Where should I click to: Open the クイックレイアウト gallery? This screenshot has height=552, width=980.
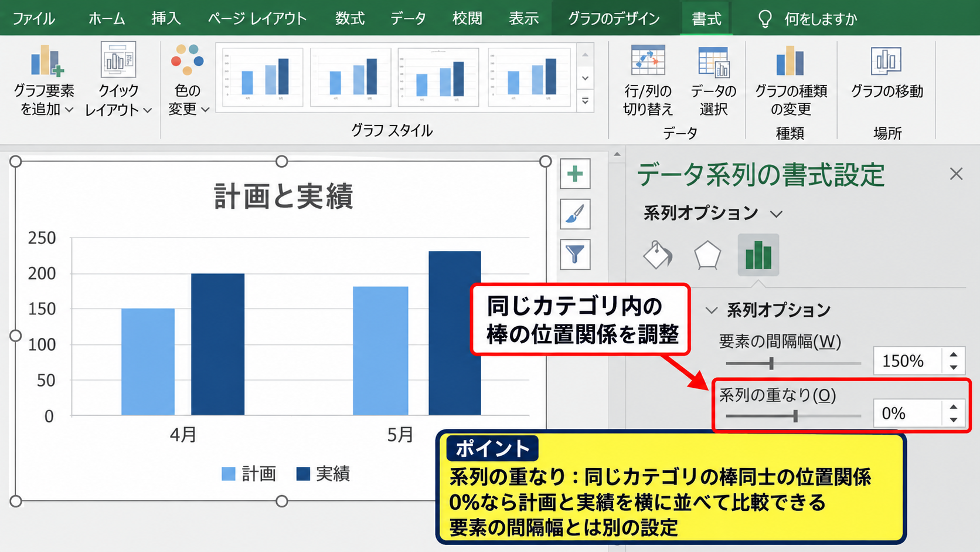pos(118,79)
